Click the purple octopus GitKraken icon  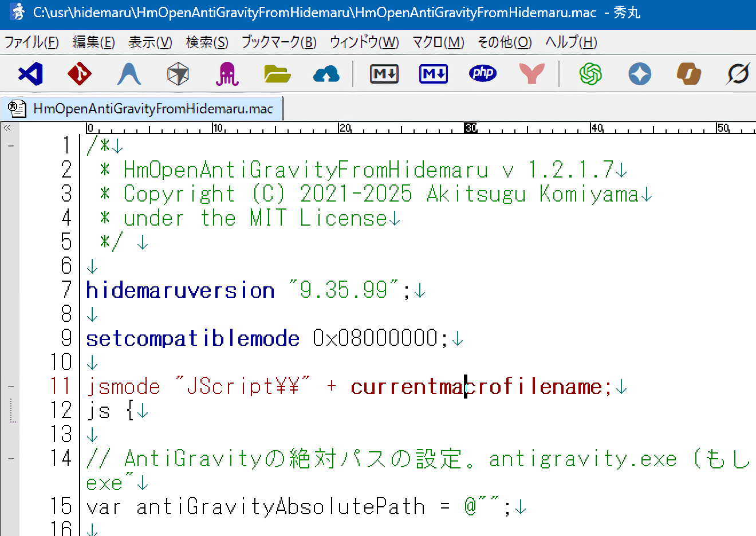[x=227, y=74]
